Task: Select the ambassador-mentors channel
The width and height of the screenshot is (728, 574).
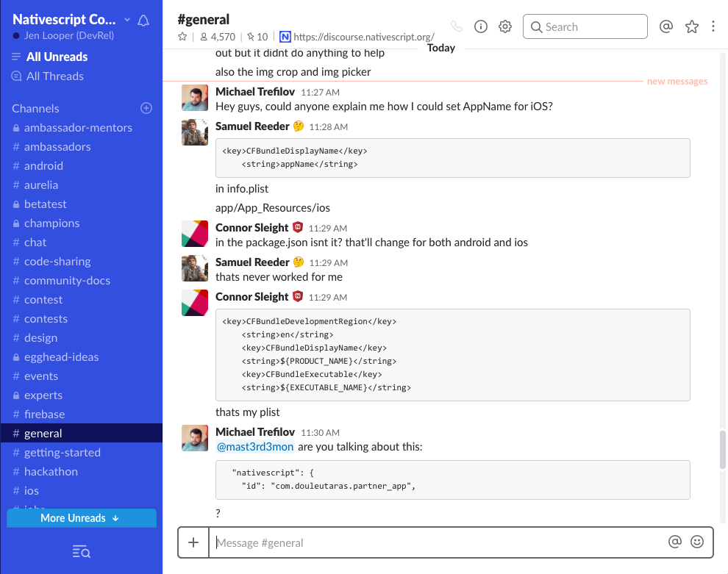Action: click(x=78, y=128)
